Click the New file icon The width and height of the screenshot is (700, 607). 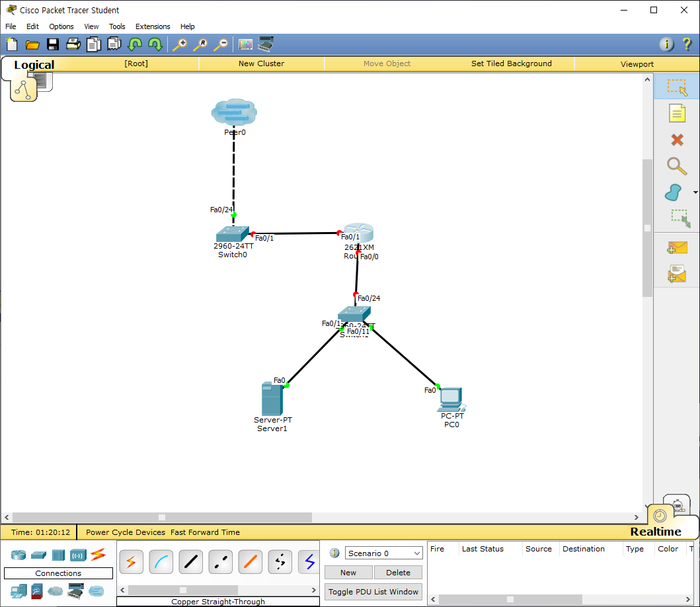12,44
